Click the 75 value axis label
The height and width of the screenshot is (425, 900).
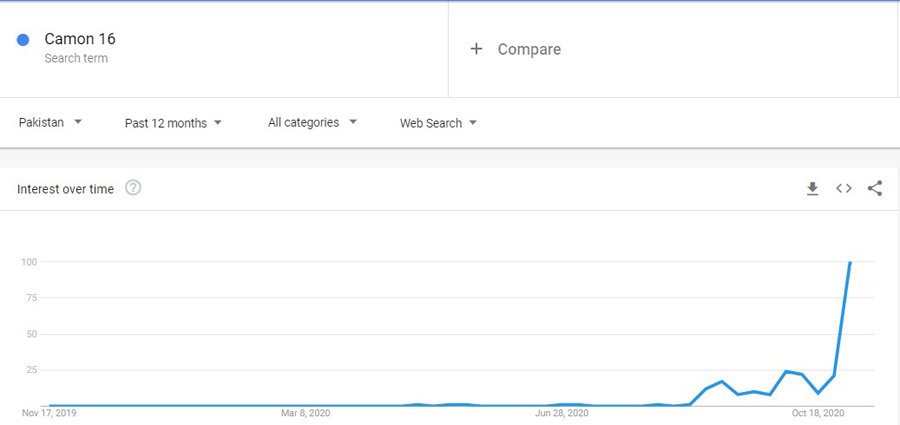(30, 298)
